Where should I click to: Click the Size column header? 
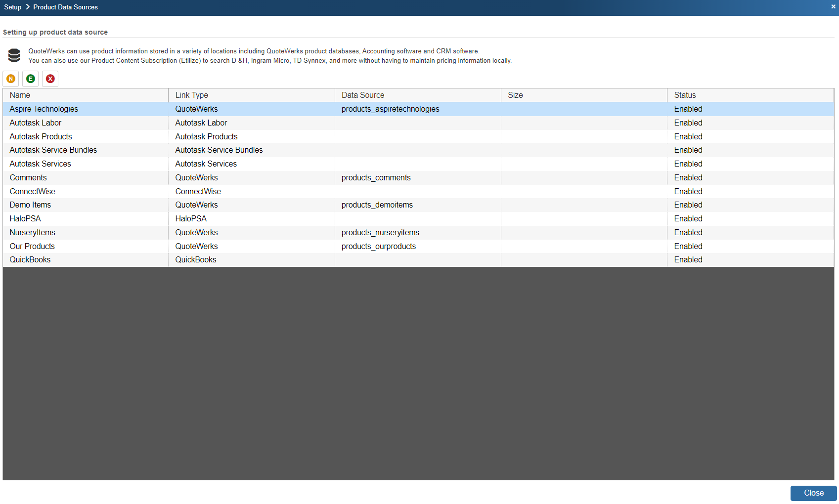coord(515,95)
